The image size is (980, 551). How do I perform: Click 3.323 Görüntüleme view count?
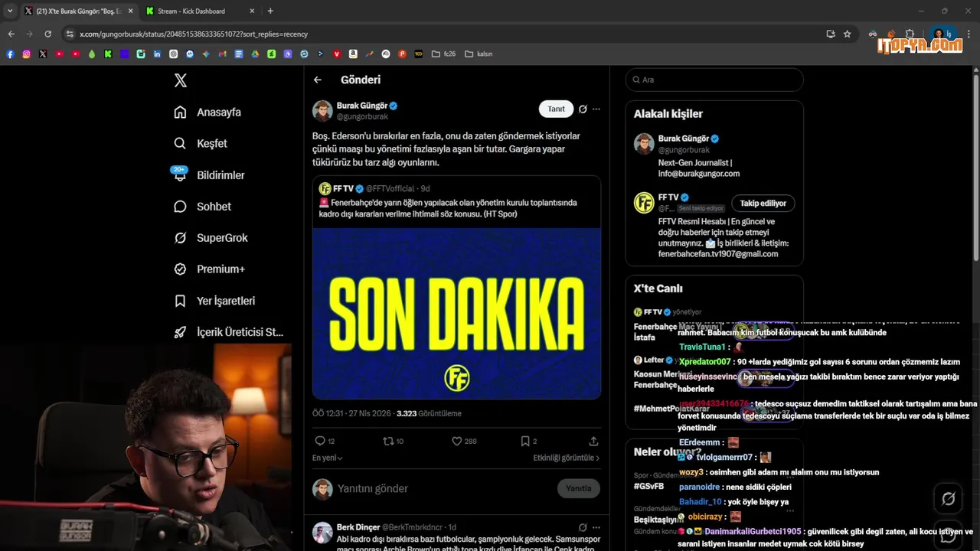click(429, 413)
